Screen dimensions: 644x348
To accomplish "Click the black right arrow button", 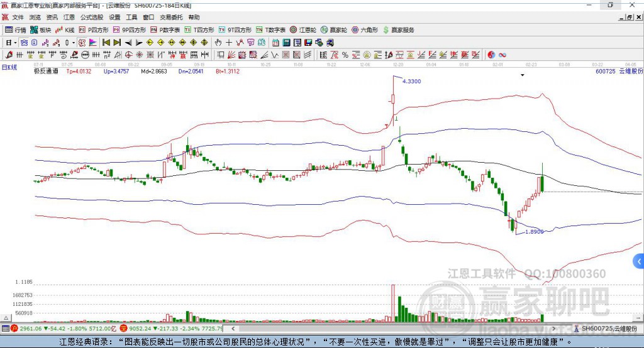I will coord(139,43).
